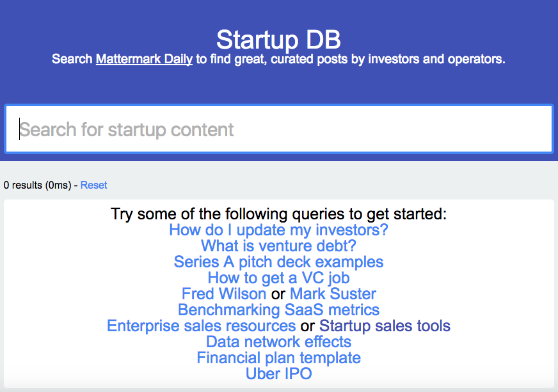The height and width of the screenshot is (392, 558).
Task: Search for Mark Suster posts
Action: (333, 294)
